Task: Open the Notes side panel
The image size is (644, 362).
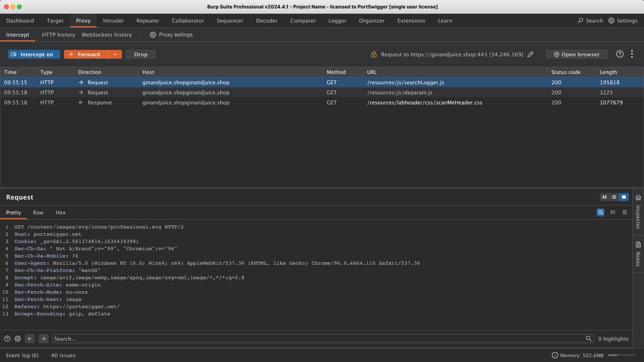Action: click(x=638, y=254)
